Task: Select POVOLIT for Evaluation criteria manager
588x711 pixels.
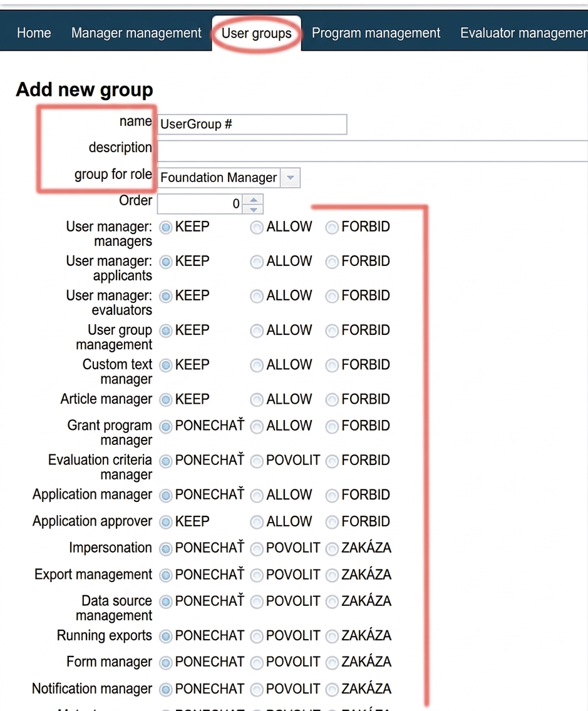Action: point(257,461)
